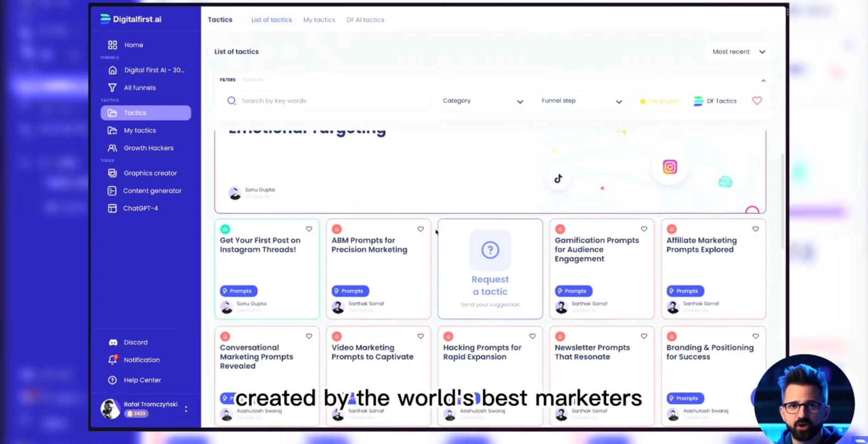This screenshot has width=868, height=444.
Task: Toggle the Pro profile filter
Action: click(x=659, y=101)
